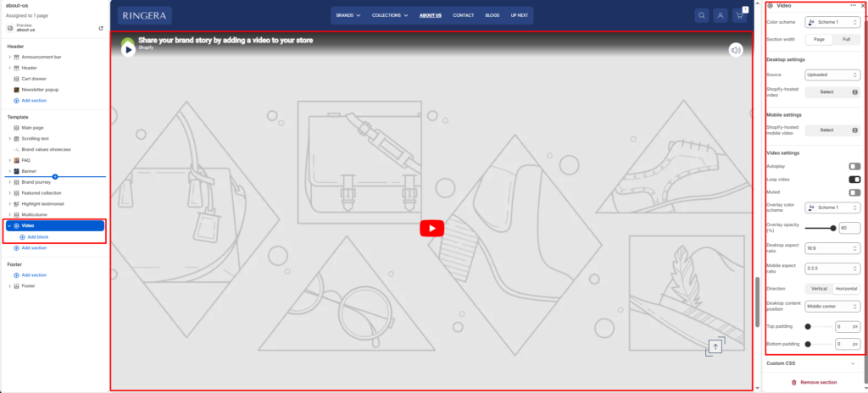
Task: Click Add block under Video section
Action: click(39, 237)
